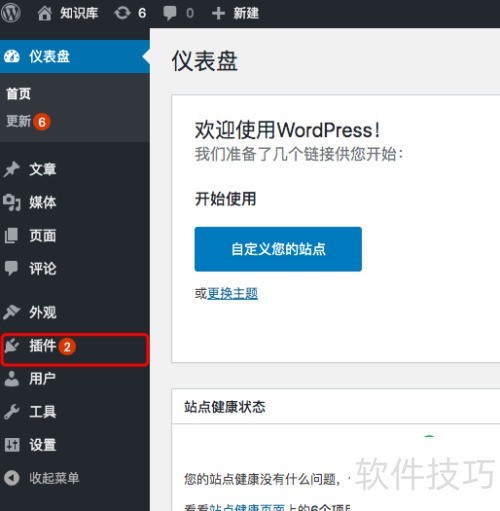The image size is (500, 511).
Task: Click the 收起菜单 collapse arrow icon
Action: click(12, 478)
